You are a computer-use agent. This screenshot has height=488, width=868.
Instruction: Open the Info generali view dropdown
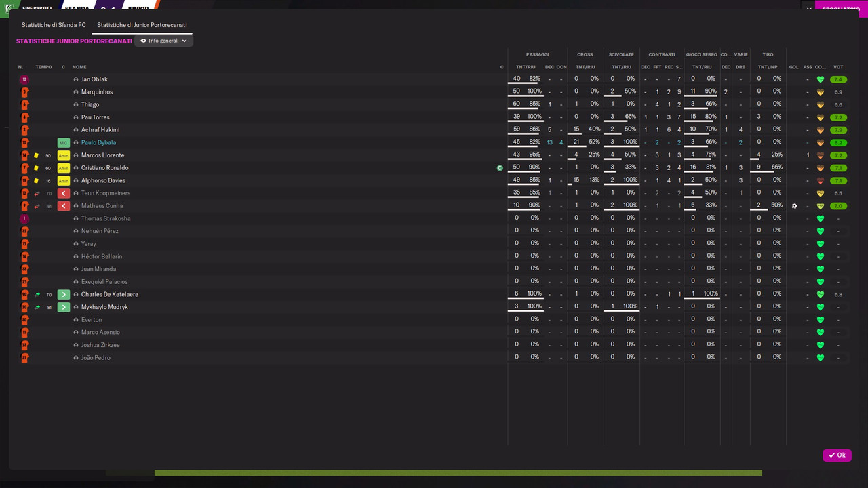163,41
